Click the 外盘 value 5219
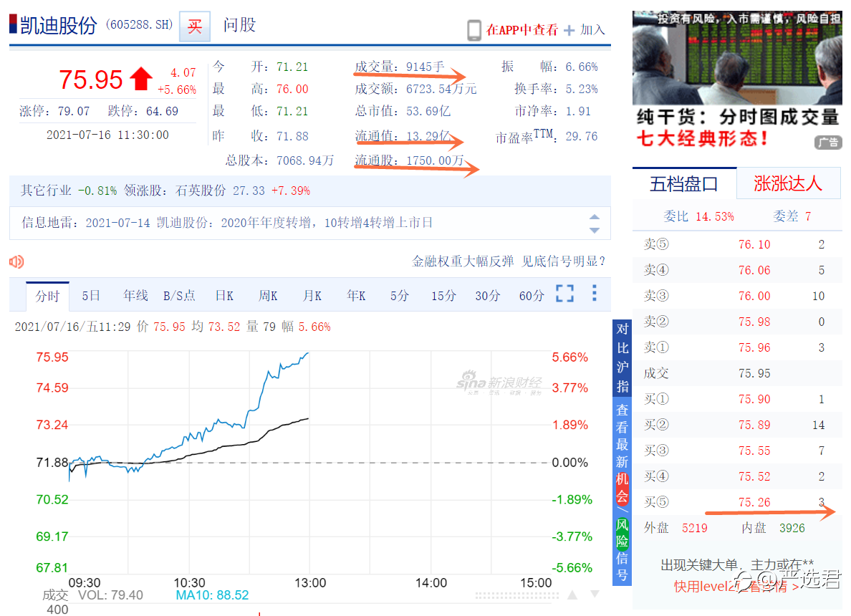The width and height of the screenshot is (851, 616). 695,528
